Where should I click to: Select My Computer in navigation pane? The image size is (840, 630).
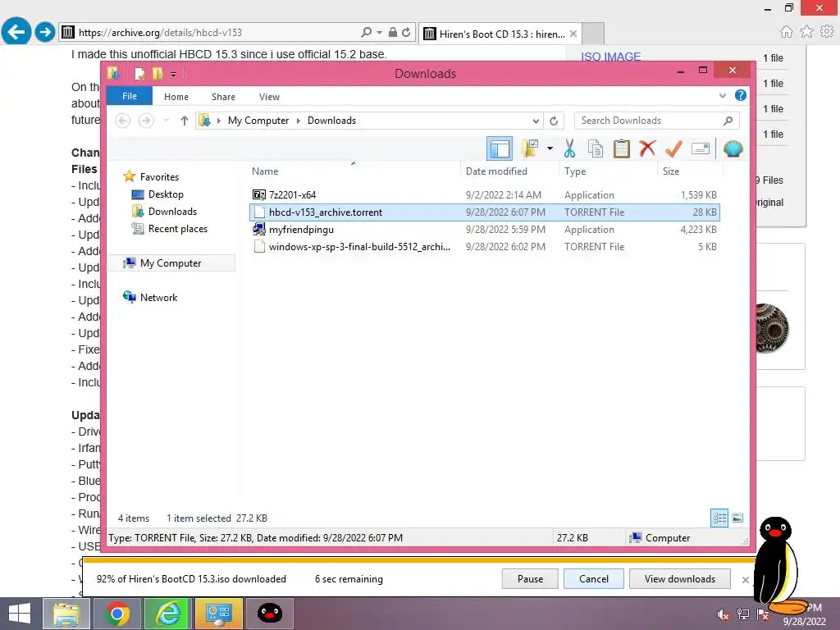171,263
